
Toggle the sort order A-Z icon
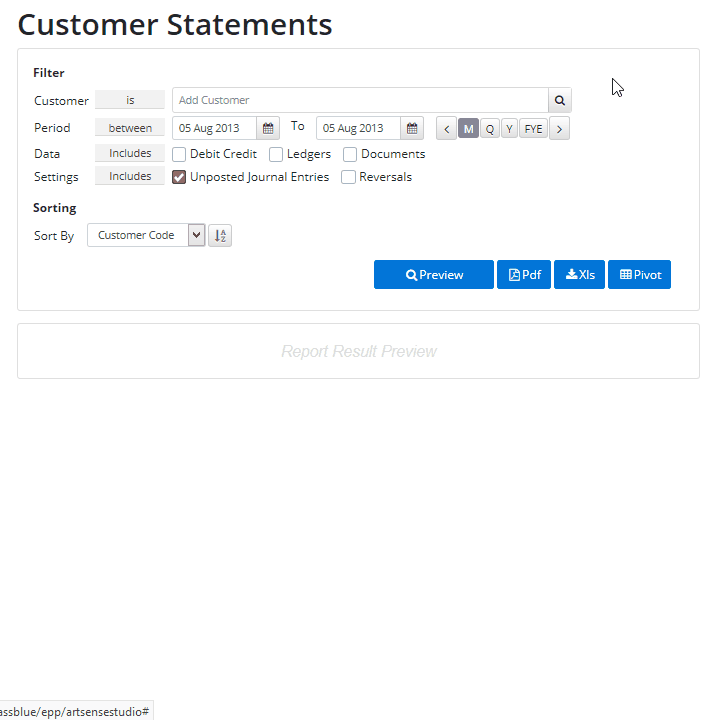pos(220,236)
